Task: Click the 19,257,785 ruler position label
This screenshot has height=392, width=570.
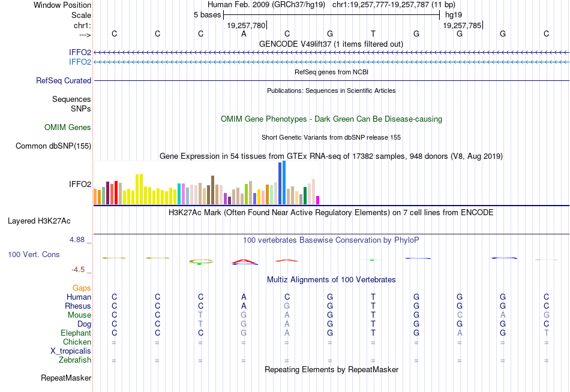Action: pyautogui.click(x=462, y=25)
